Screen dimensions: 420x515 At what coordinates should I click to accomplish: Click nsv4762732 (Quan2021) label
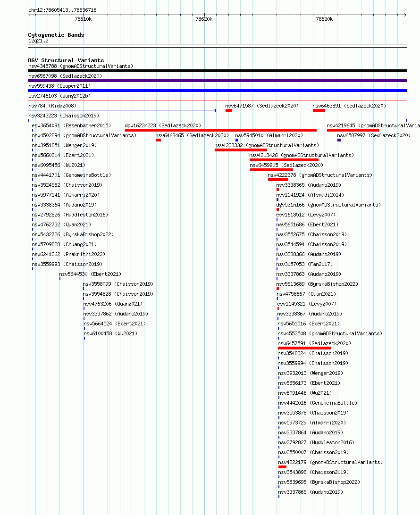[x=61, y=224]
